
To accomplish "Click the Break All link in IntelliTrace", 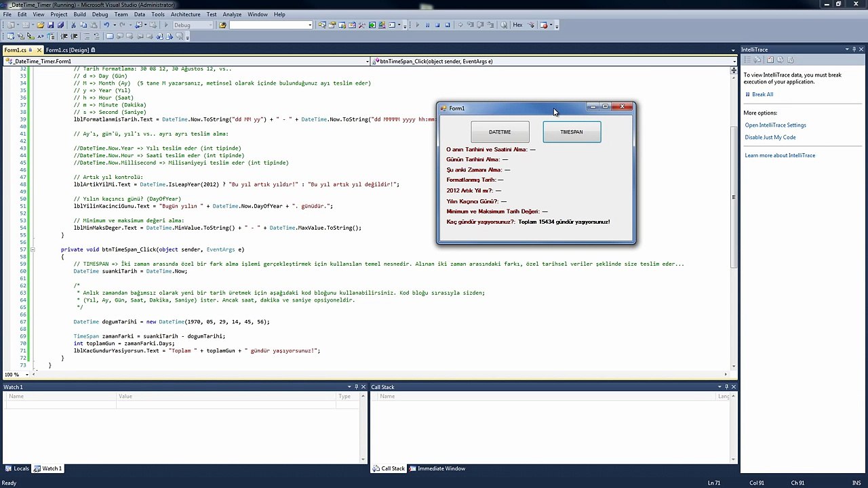I will click(762, 94).
